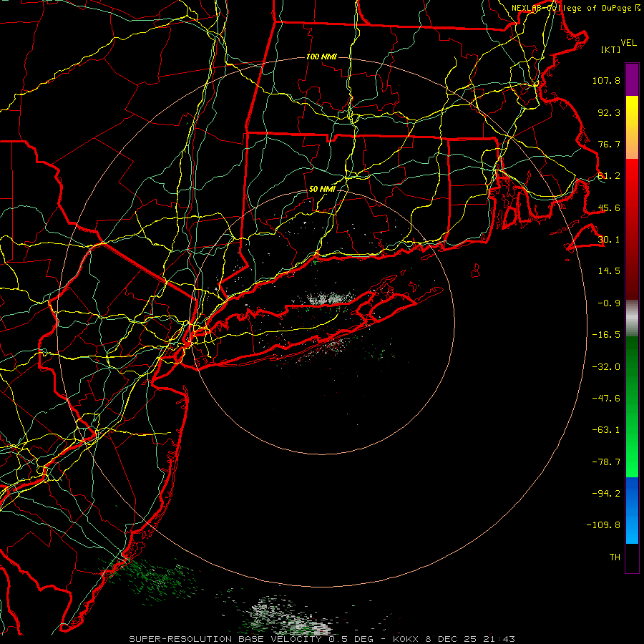Select the 30.1 velocity scale value
The height and width of the screenshot is (644, 644).
tap(609, 240)
